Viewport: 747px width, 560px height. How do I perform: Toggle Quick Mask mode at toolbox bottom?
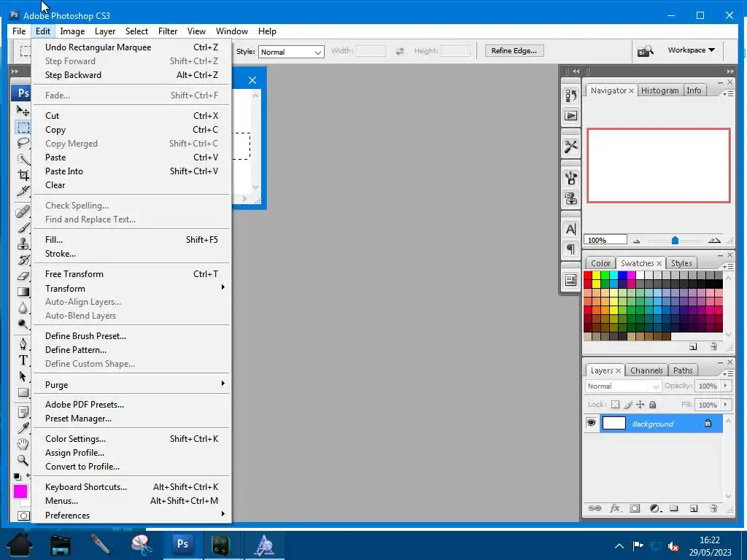23,516
